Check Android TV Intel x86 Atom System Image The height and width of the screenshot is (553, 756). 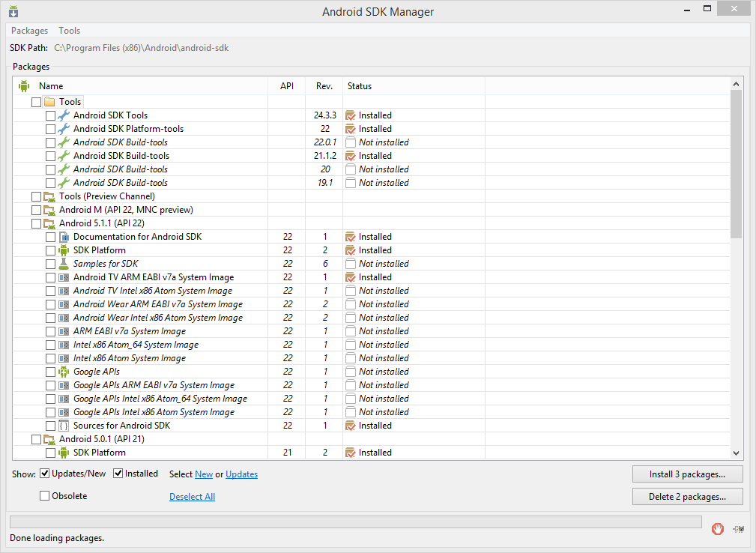(51, 291)
